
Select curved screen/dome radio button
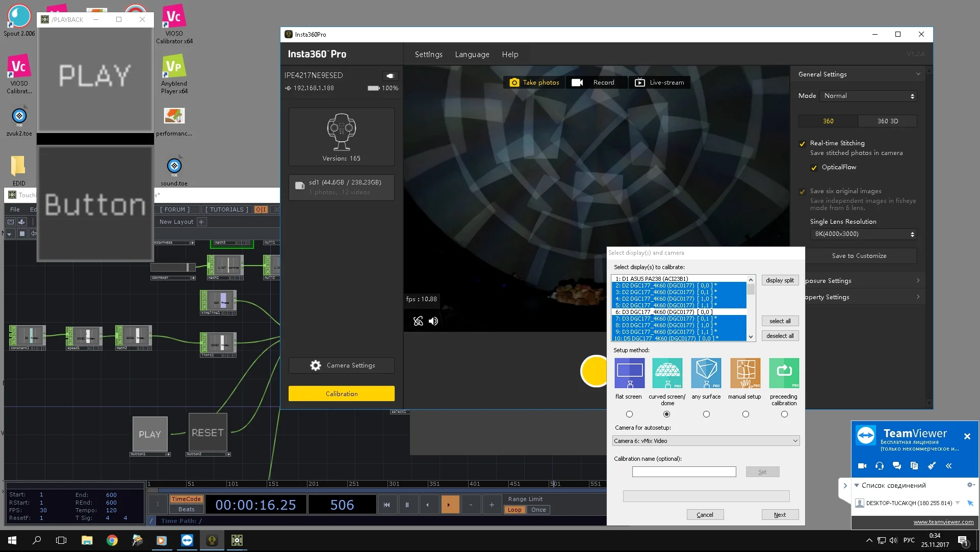[x=666, y=414]
